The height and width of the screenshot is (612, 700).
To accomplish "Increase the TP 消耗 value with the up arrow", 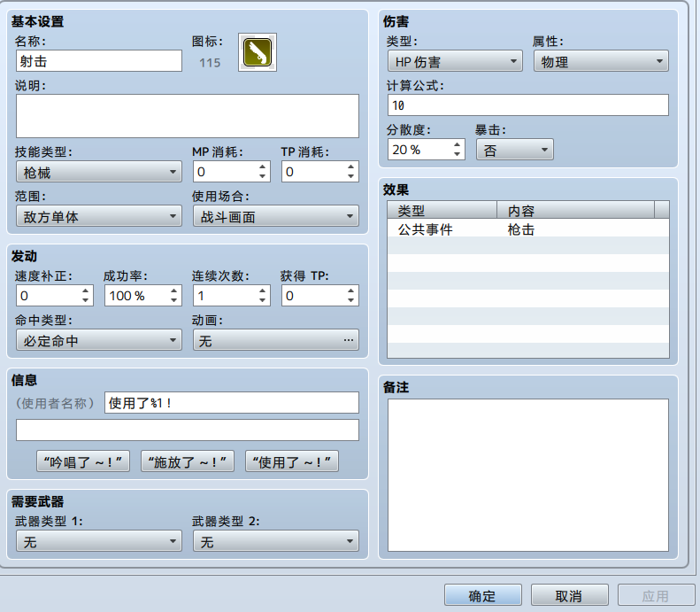I will tap(351, 167).
